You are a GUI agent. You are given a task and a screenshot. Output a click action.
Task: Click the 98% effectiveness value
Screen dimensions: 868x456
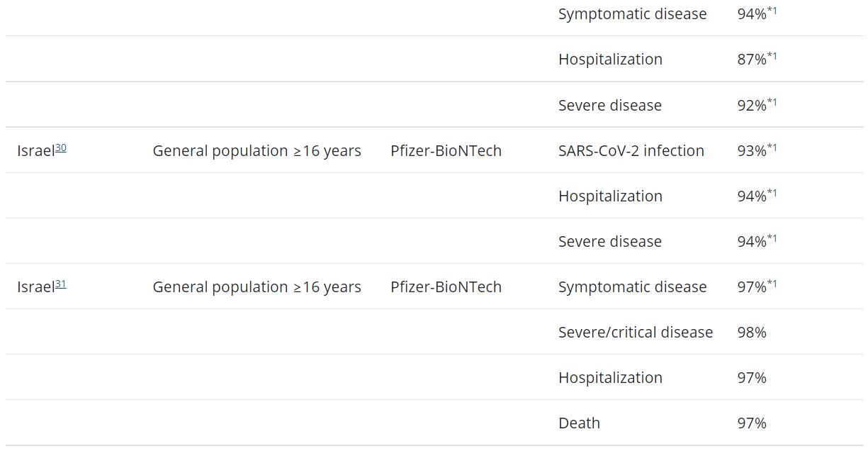tap(751, 333)
